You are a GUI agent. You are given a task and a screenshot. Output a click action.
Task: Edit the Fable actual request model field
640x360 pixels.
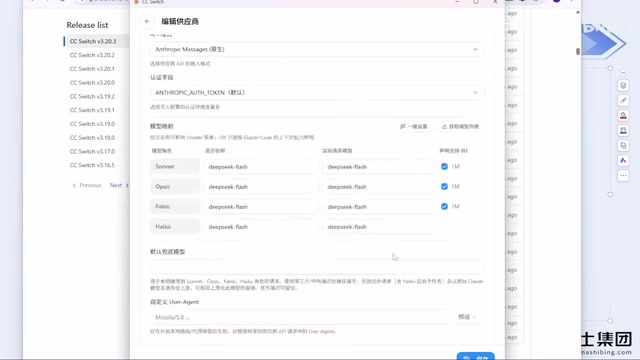[x=380, y=207]
